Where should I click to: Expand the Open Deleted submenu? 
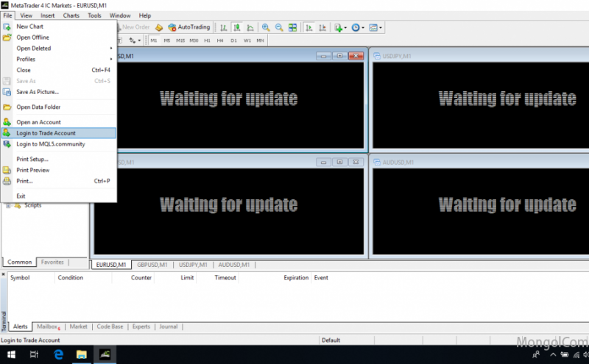(59, 48)
